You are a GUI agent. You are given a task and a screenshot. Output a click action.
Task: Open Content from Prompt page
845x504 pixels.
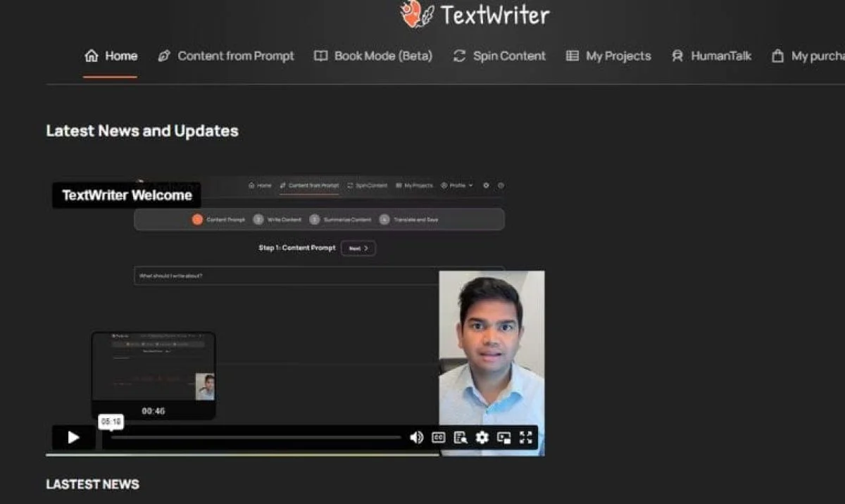(226, 56)
